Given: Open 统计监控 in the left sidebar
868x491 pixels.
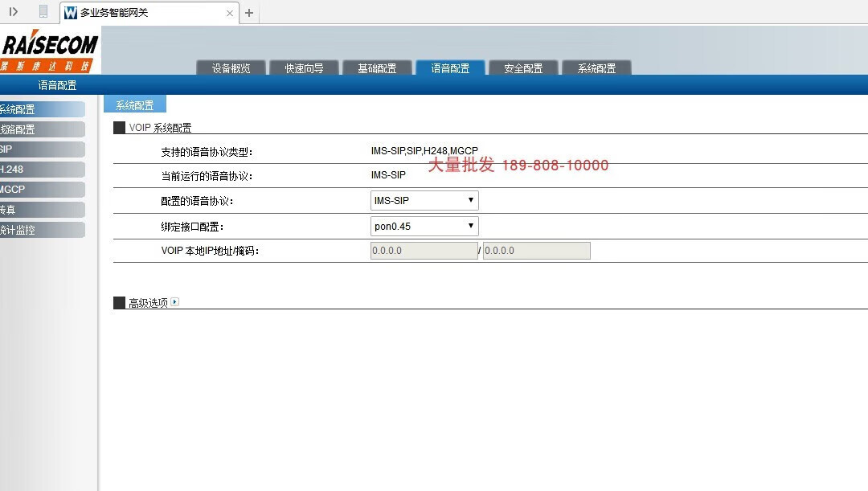Looking at the screenshot, I should pyautogui.click(x=40, y=230).
